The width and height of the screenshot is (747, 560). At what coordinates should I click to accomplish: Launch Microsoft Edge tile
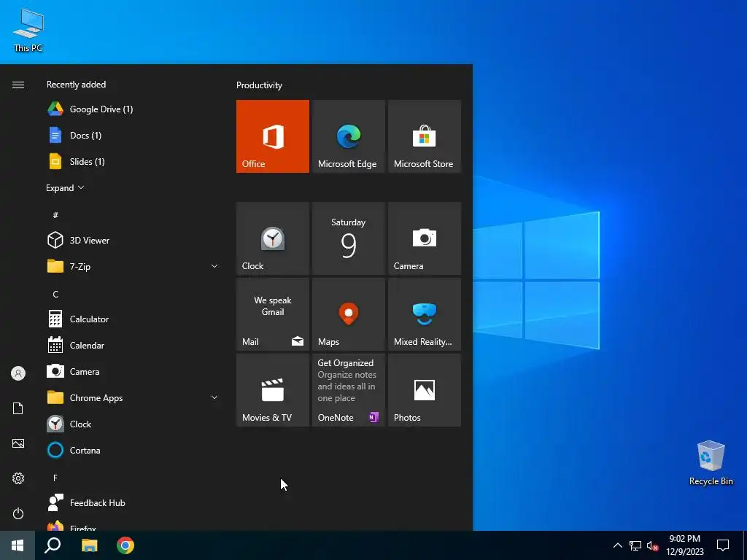(x=348, y=136)
